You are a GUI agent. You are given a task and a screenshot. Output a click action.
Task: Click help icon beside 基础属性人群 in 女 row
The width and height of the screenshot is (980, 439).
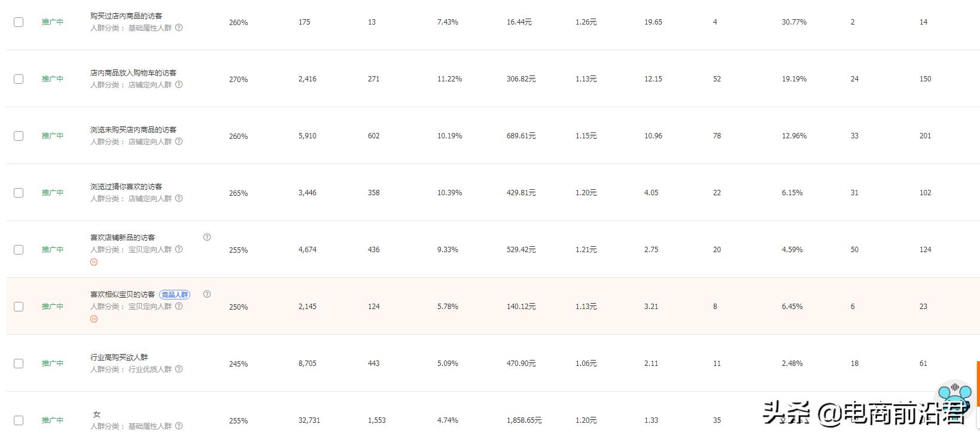179,426
